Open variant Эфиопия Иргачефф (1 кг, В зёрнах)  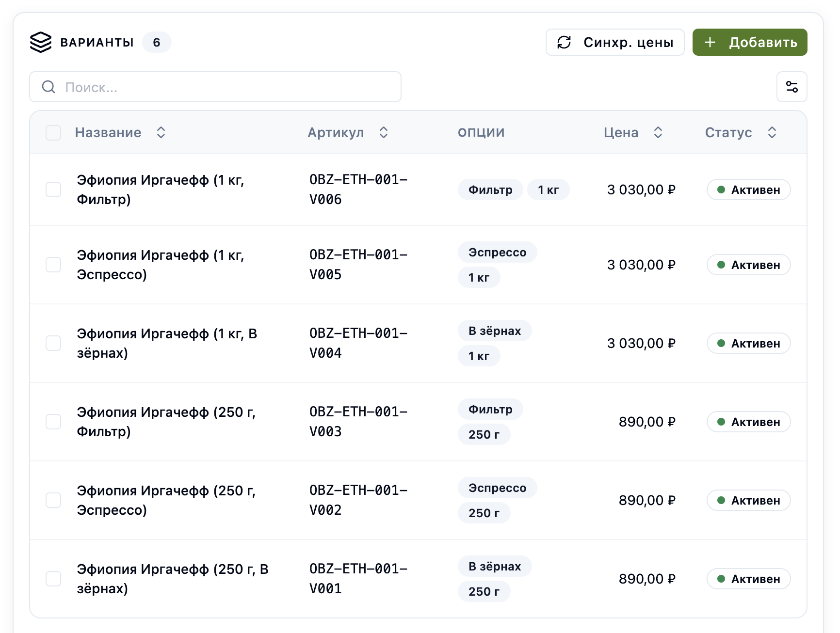167,343
